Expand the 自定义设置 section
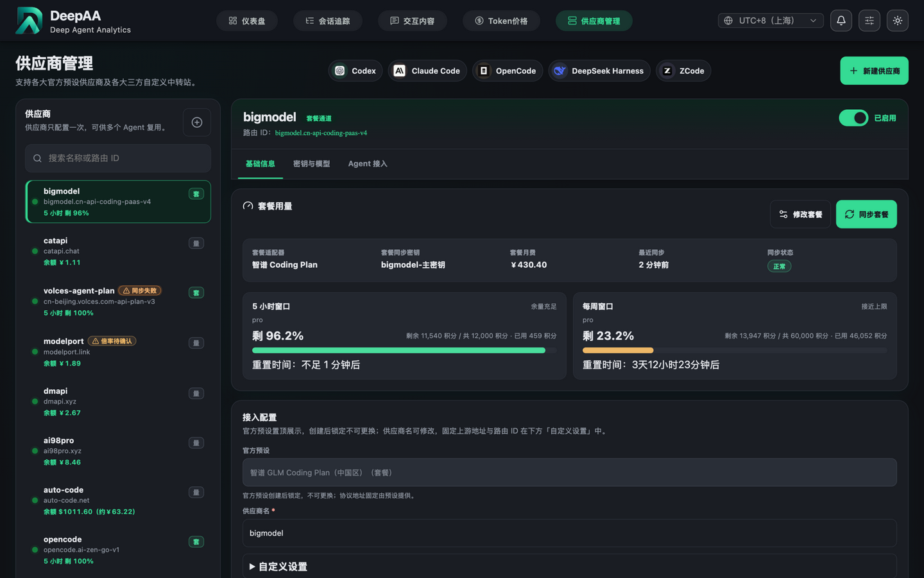Image resolution: width=924 pixels, height=578 pixels. click(278, 566)
